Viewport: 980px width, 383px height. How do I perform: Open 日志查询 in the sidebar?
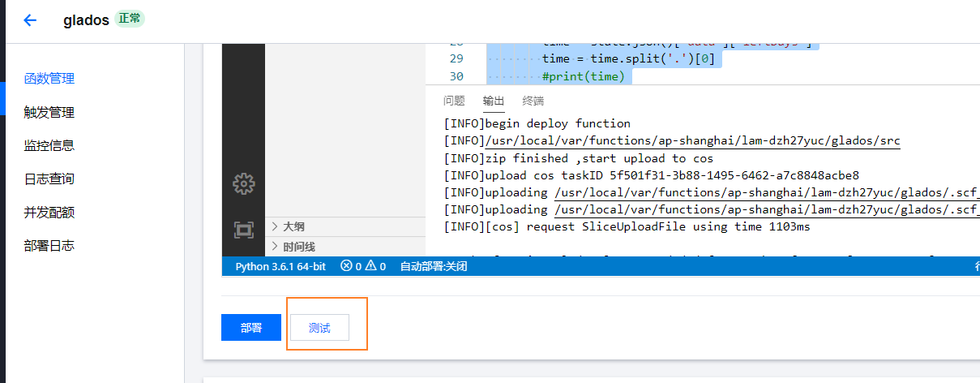[x=49, y=179]
